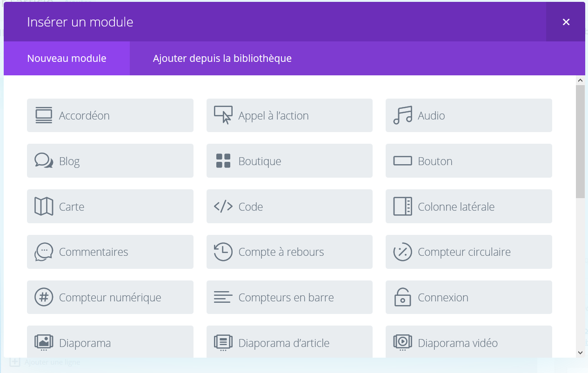Insert the Commentaires module
Screen dimensions: 588x373
pyautogui.click(x=110, y=252)
